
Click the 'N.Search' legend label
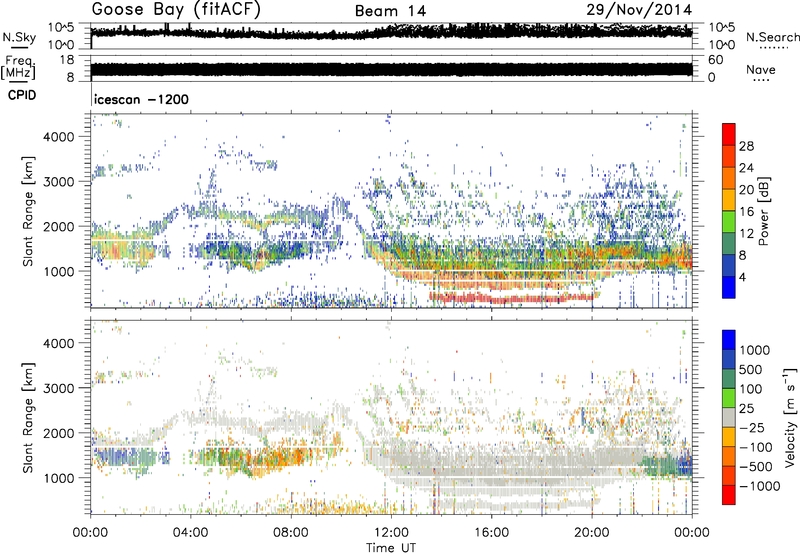pos(772,37)
